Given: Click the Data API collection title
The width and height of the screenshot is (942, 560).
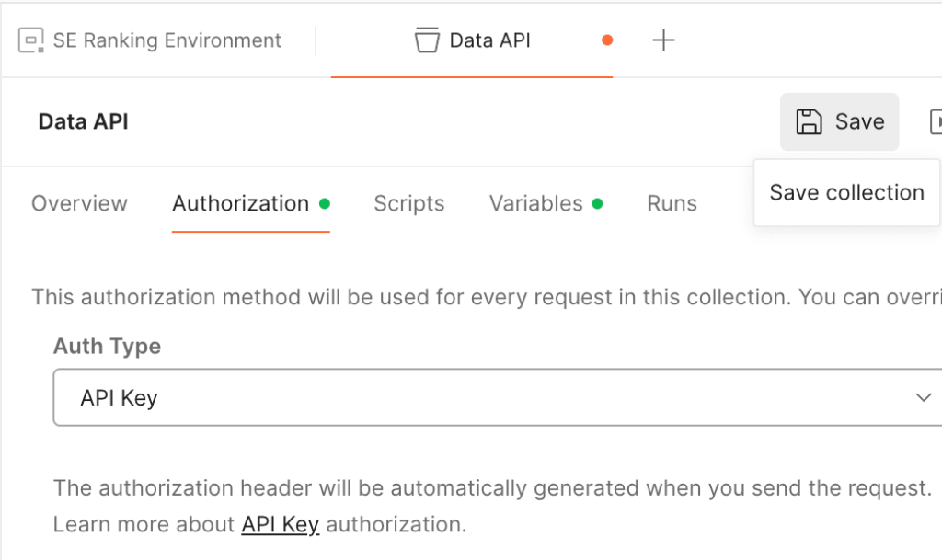Looking at the screenshot, I should click(x=84, y=122).
